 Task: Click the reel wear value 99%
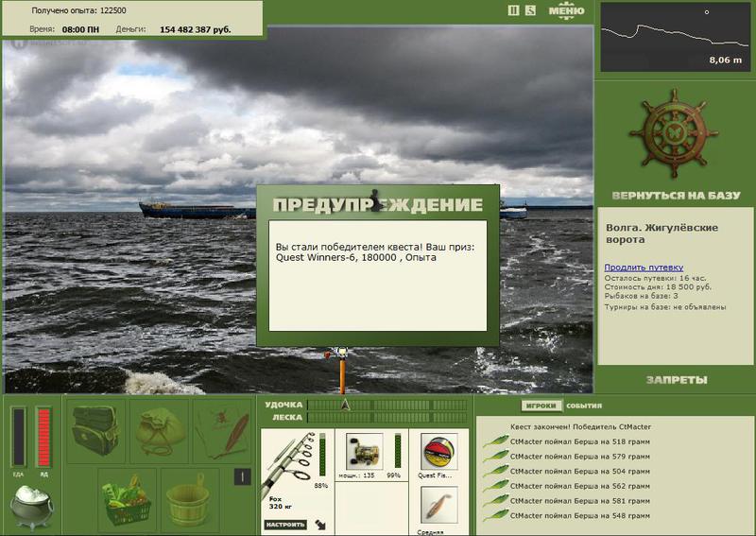(x=393, y=475)
